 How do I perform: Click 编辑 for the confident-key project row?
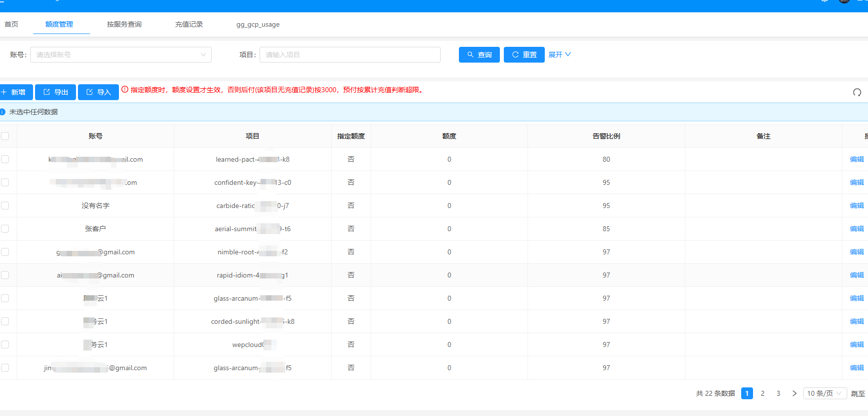pos(857,182)
